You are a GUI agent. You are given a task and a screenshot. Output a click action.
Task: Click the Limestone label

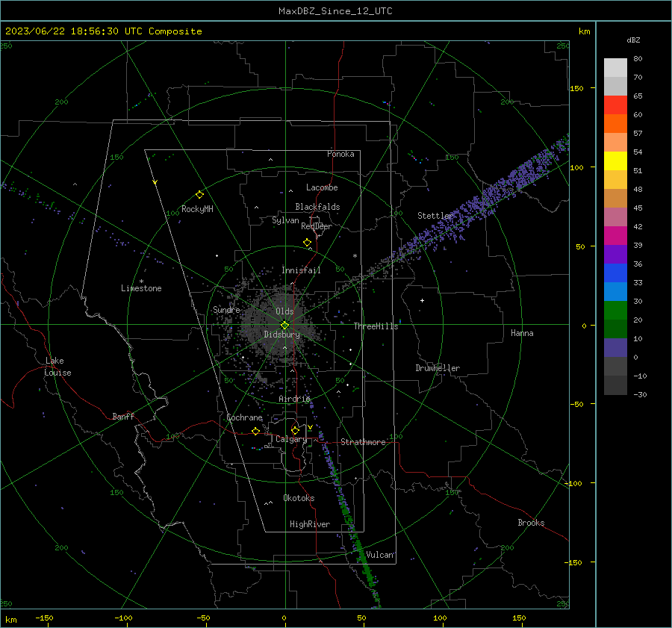coord(141,288)
